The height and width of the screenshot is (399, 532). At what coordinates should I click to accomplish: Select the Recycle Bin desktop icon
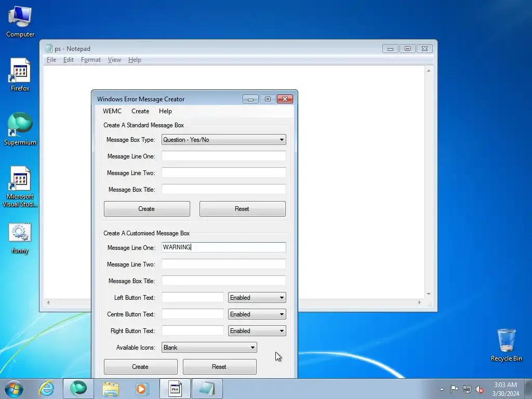506,345
